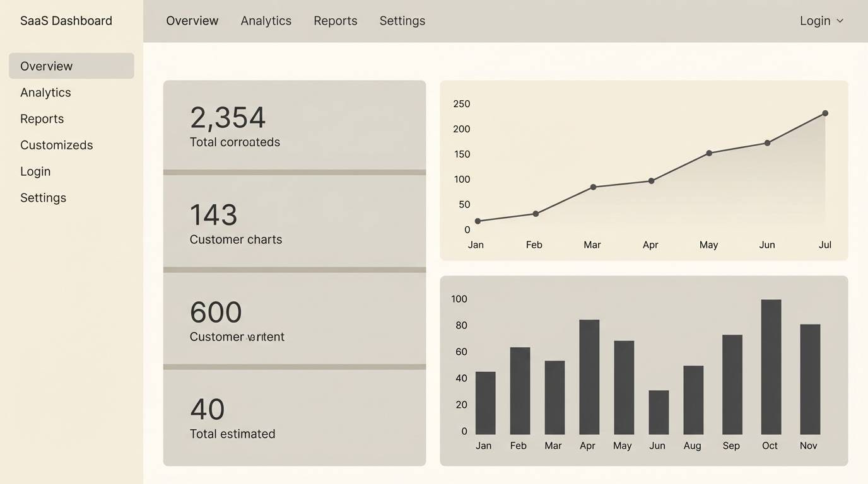Switch to the Reports tab

tap(335, 20)
